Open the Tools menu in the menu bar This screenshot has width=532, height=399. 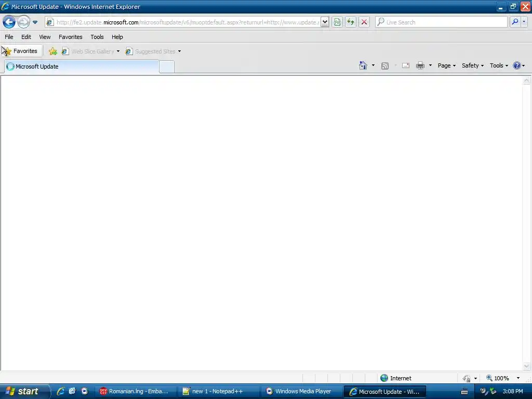point(97,37)
